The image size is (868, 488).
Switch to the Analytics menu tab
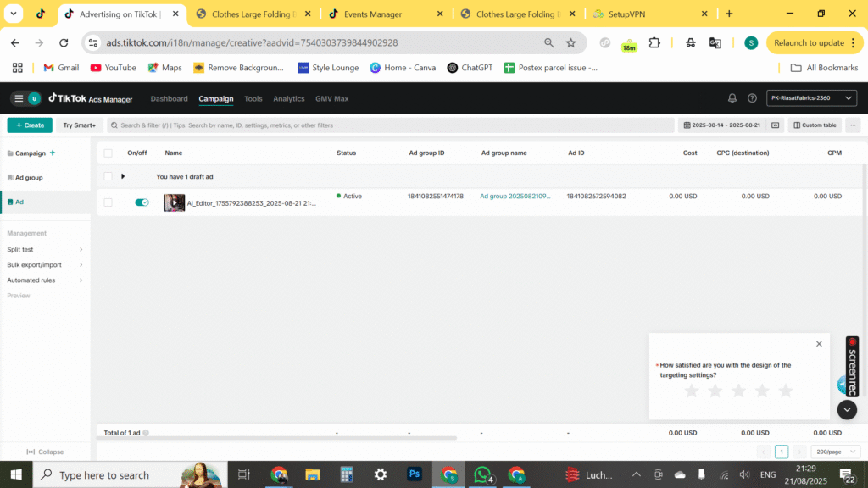coord(288,99)
